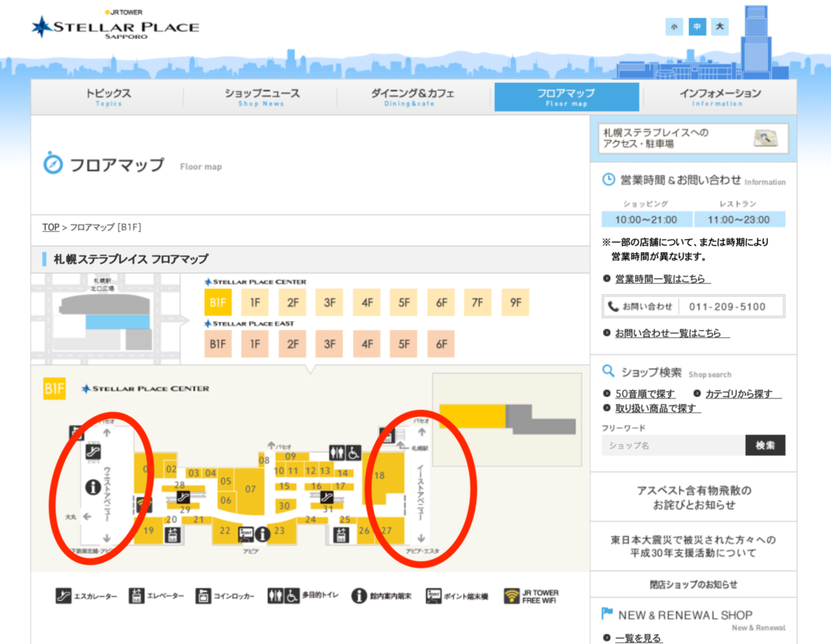Select East 2F floor button
The width and height of the screenshot is (831, 644).
point(292,344)
